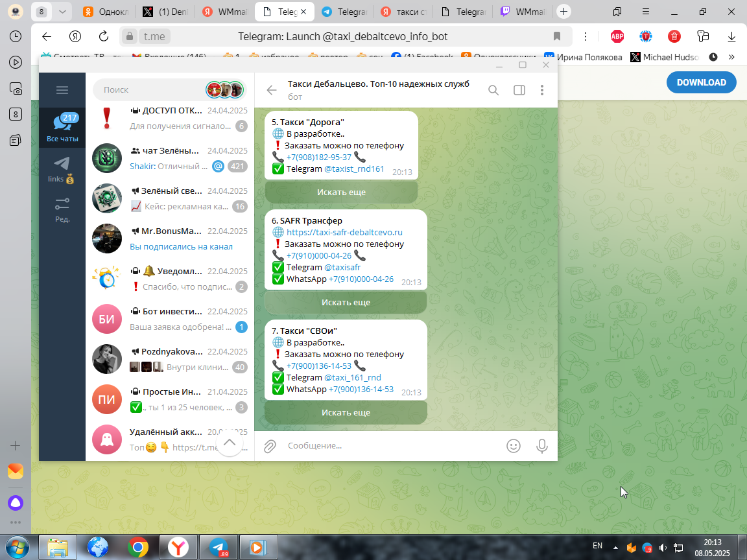Switch to the "Однокл" browser tab
Viewport: 747px width, 560px height.
coord(106,12)
